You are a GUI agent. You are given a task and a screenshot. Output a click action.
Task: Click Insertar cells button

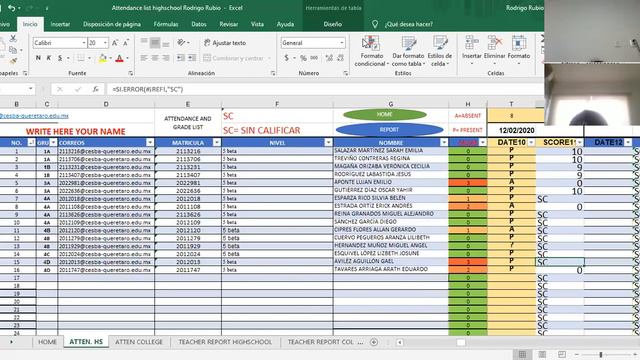click(472, 50)
